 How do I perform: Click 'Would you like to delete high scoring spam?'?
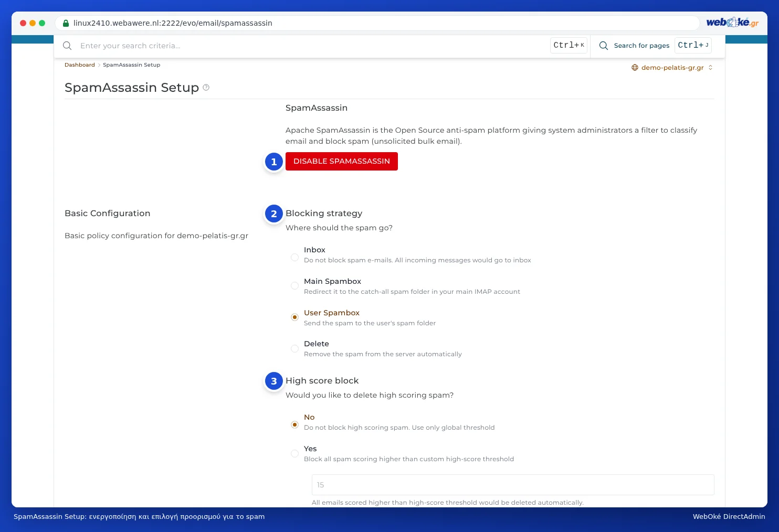pyautogui.click(x=370, y=395)
